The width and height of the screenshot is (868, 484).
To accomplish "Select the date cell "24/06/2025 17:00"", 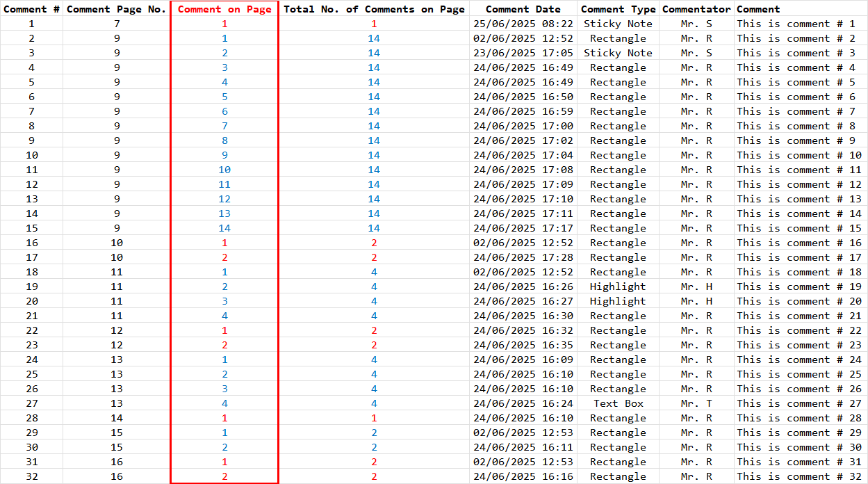I will [523, 126].
